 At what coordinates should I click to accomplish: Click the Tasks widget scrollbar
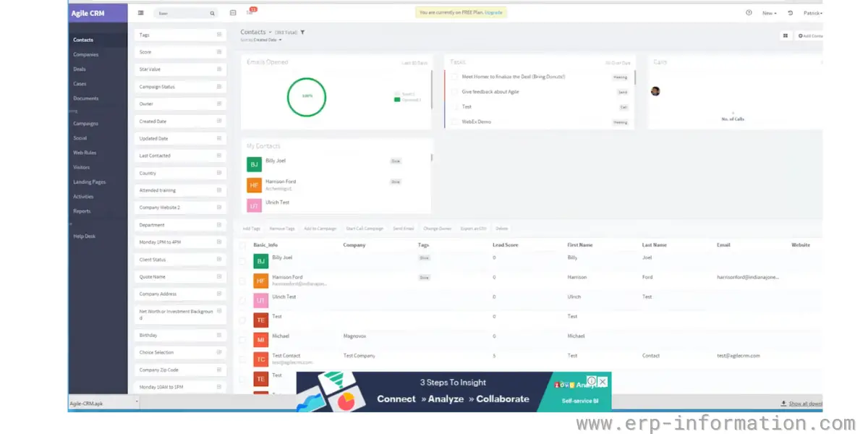635,78
